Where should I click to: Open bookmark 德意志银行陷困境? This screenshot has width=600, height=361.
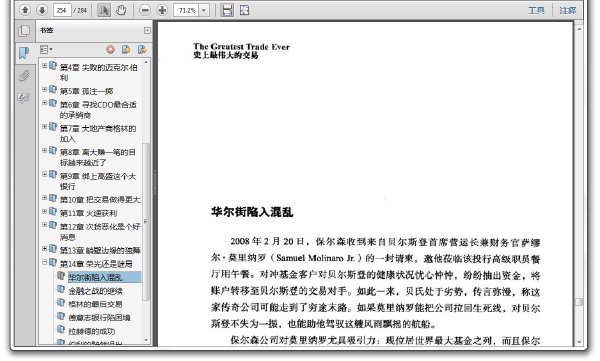click(x=99, y=318)
